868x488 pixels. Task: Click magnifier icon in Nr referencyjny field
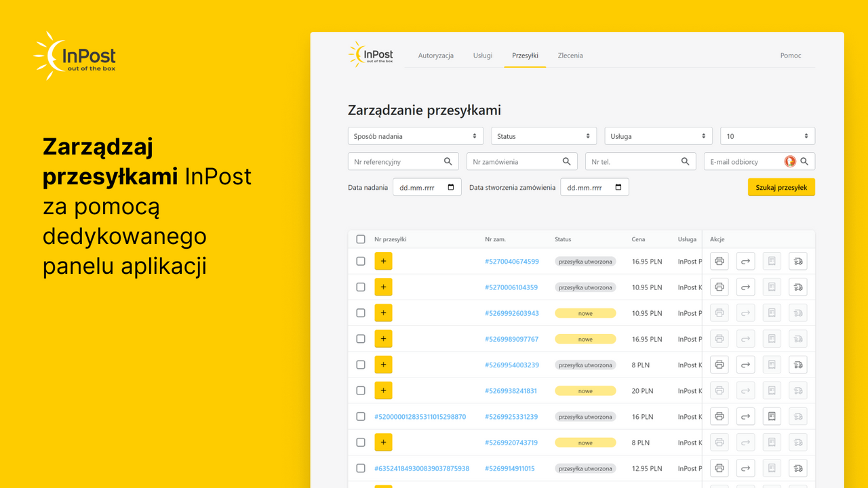pos(448,161)
